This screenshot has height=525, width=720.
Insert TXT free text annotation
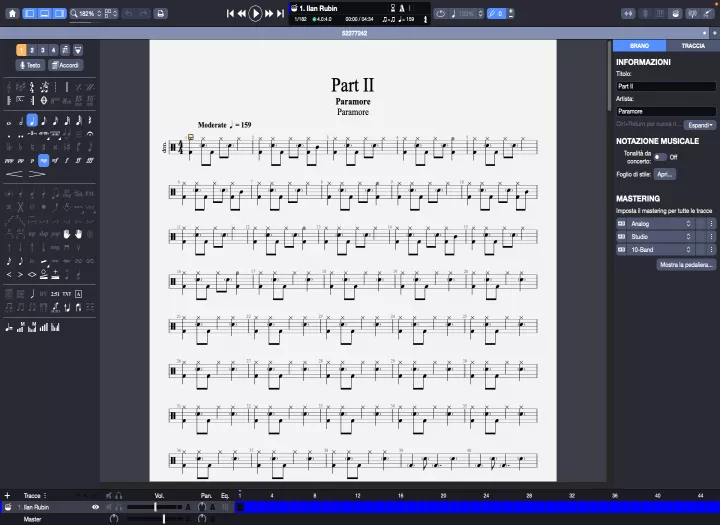tap(67, 294)
